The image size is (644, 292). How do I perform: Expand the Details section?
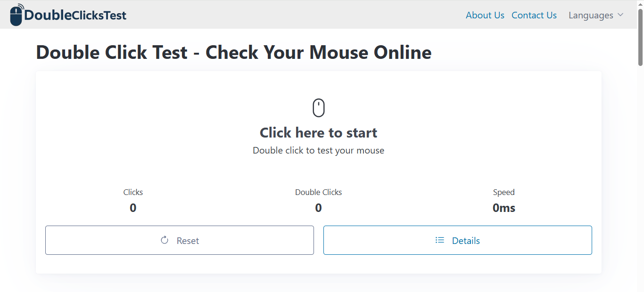pos(458,240)
